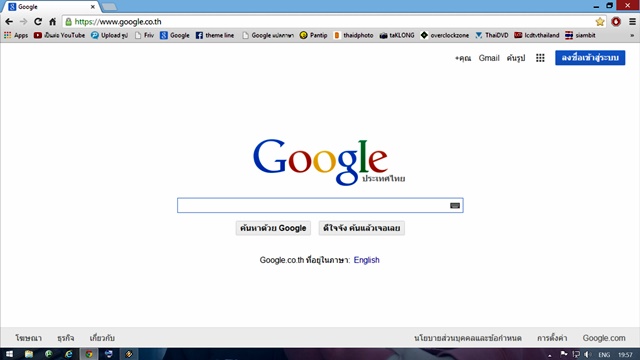The image size is (640, 360).
Task: Click the Chrome taskbar icon
Action: (x=89, y=354)
